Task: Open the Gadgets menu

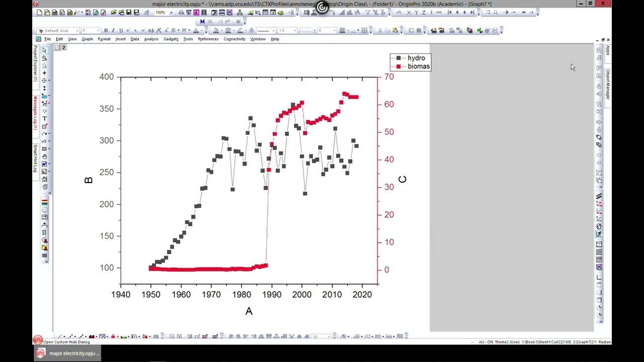Action: 171,39
